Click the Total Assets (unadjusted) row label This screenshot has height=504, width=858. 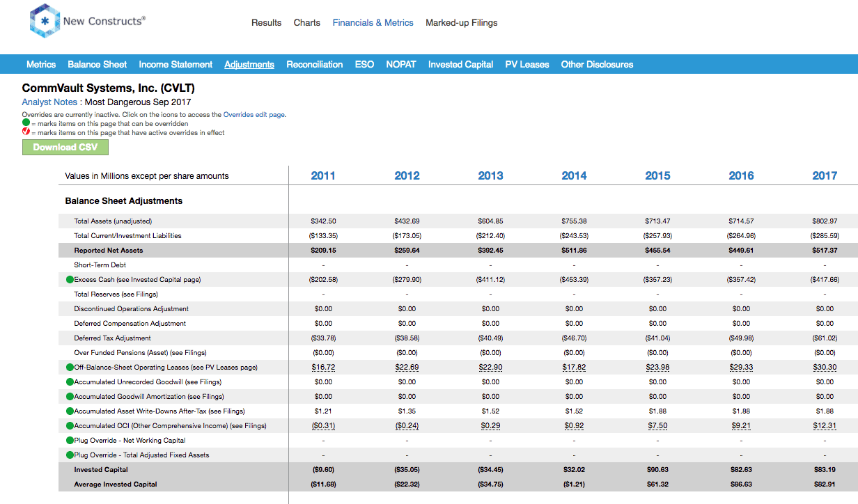(112, 221)
